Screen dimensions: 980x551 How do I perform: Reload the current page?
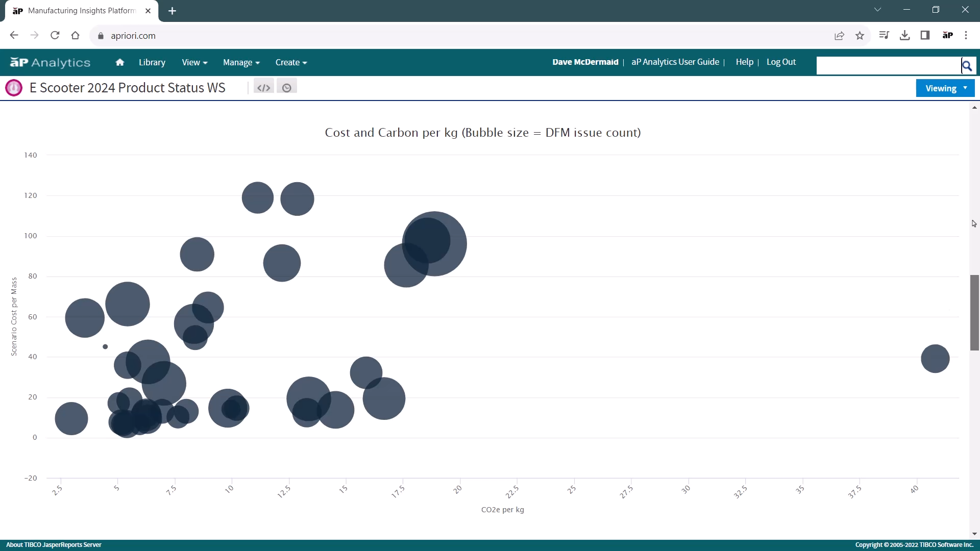pos(55,36)
